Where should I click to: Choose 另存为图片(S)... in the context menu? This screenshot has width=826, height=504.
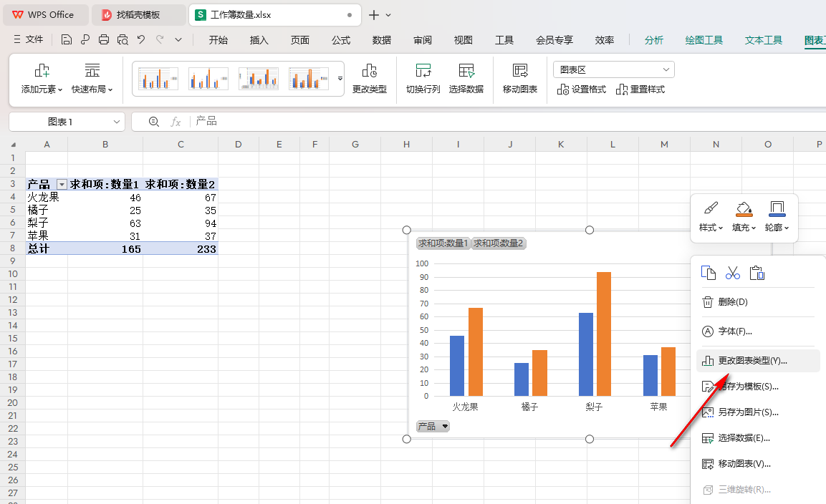(x=758, y=412)
